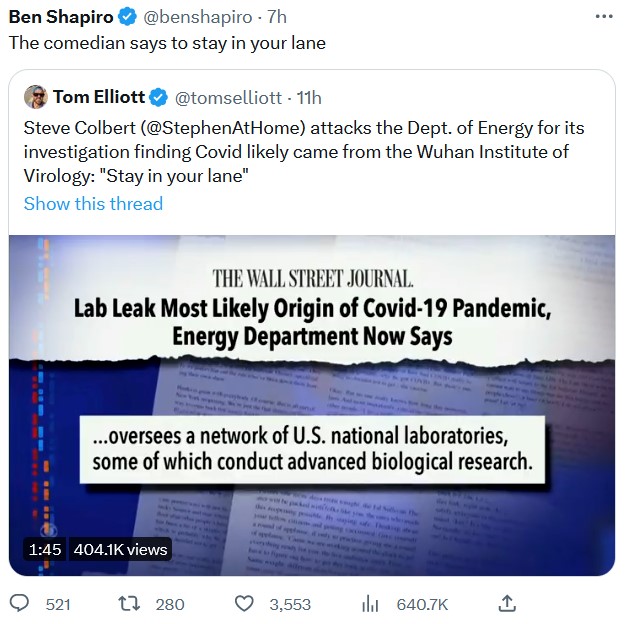The width and height of the screenshot is (627, 624).
Task: Like the tweet with the heart icon
Action: tap(245, 603)
